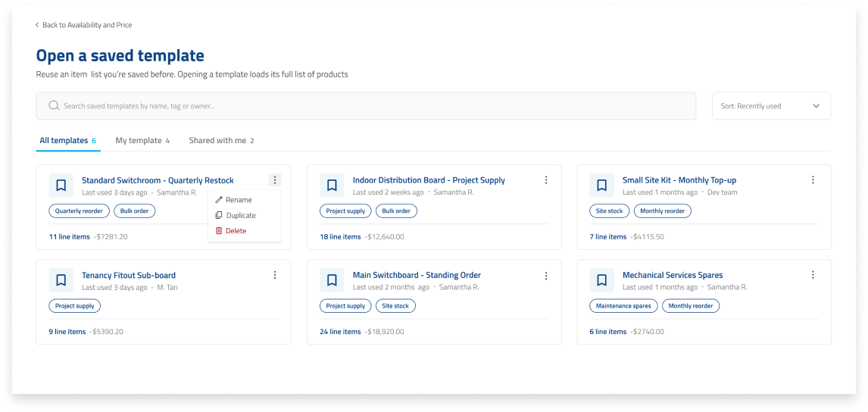Click bookmark icon on Indoor Distribution Board card
This screenshot has width=868, height=412.
[x=332, y=185]
